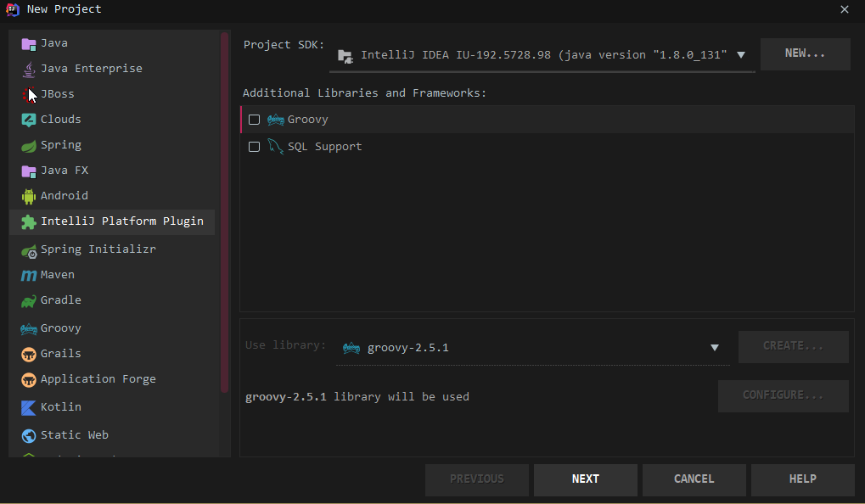Choose the Application Forge icon
865x504 pixels.
31,378
